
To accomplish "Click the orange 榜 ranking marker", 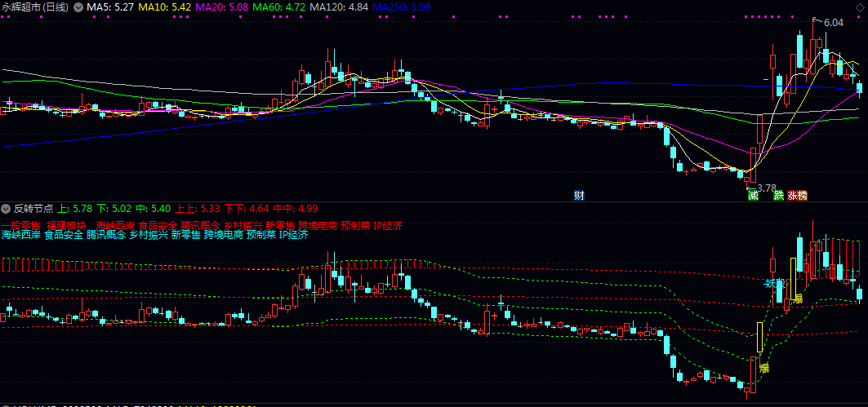I will (x=802, y=196).
